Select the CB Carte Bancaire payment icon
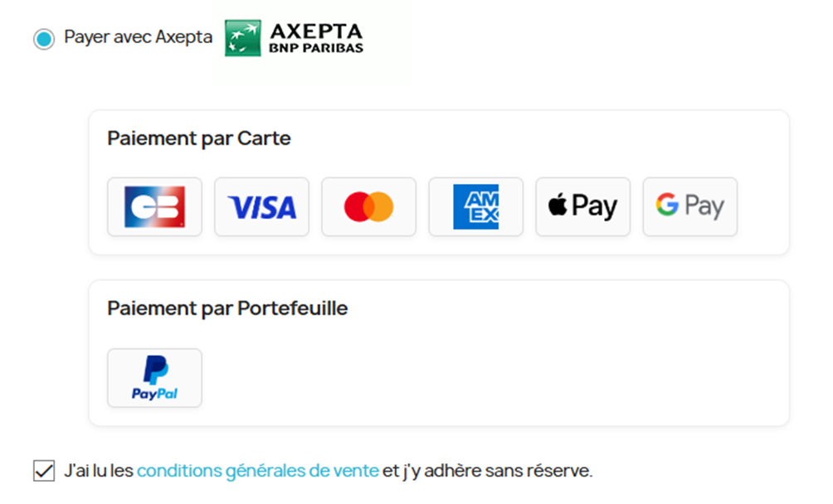 pyautogui.click(x=154, y=207)
